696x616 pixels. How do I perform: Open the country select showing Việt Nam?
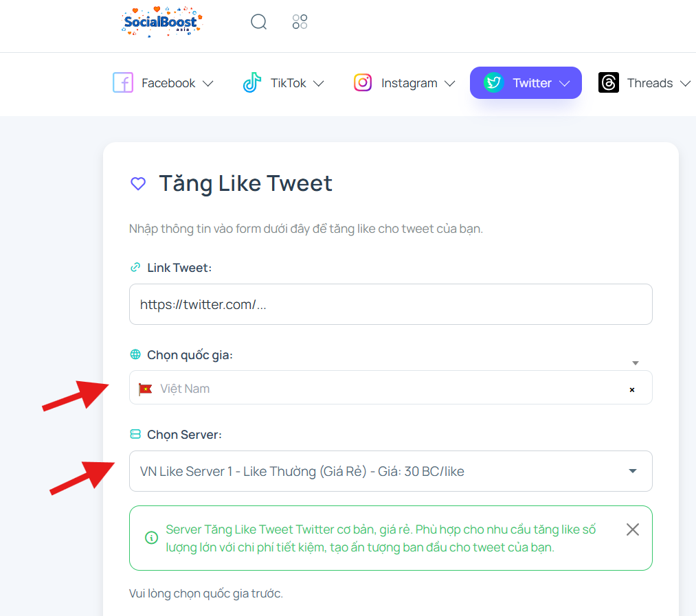(x=391, y=387)
